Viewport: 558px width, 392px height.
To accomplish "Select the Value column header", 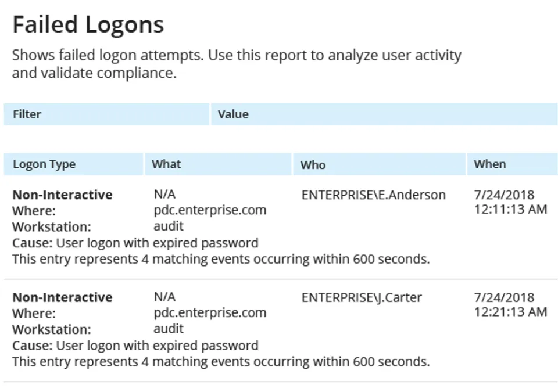I will [233, 114].
